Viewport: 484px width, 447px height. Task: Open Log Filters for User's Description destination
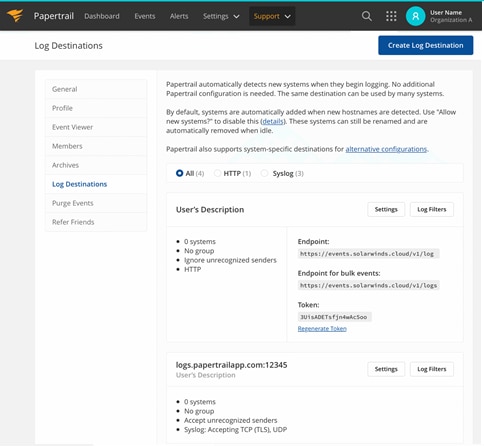432,209
